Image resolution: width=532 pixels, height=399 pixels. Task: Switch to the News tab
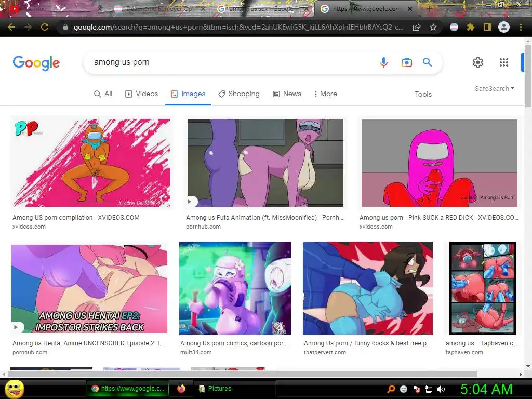pos(287,94)
